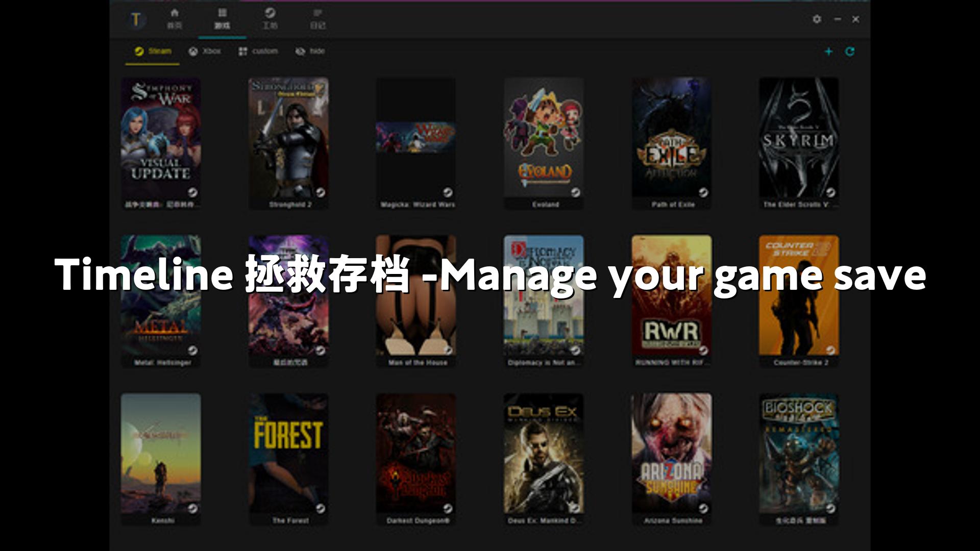Click the Steam badge on Darkest Dungeon card
Image resolution: width=980 pixels, height=551 pixels.
tap(448, 509)
